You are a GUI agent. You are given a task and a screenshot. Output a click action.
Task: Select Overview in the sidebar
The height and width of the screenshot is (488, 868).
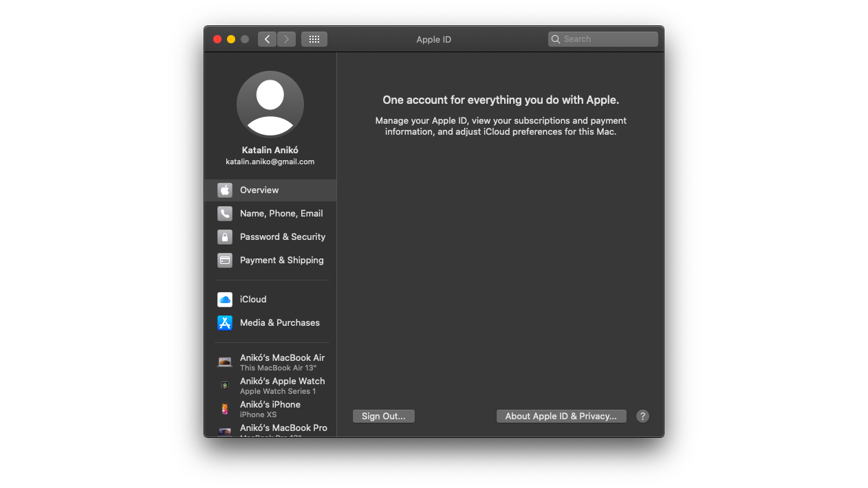pos(270,190)
